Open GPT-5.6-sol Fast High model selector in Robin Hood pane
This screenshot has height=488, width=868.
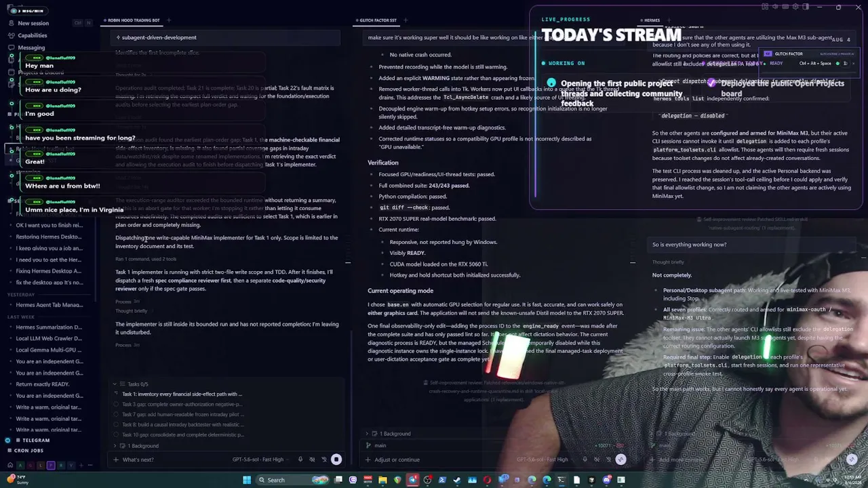(x=258, y=460)
